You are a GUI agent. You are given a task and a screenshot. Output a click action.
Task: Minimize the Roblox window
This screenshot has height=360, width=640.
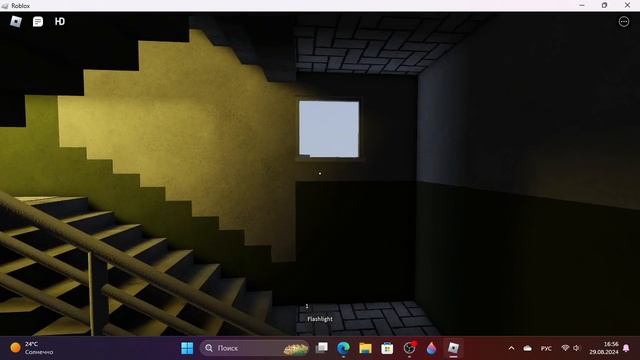582,5
